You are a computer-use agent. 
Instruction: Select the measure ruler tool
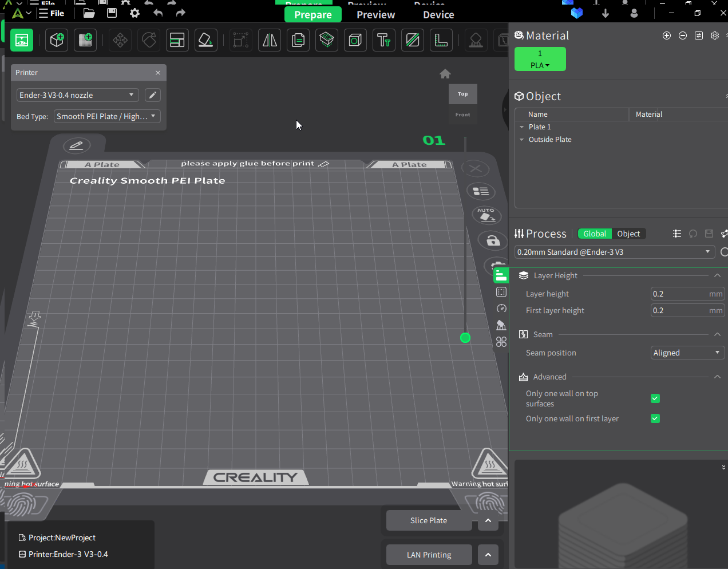(441, 40)
